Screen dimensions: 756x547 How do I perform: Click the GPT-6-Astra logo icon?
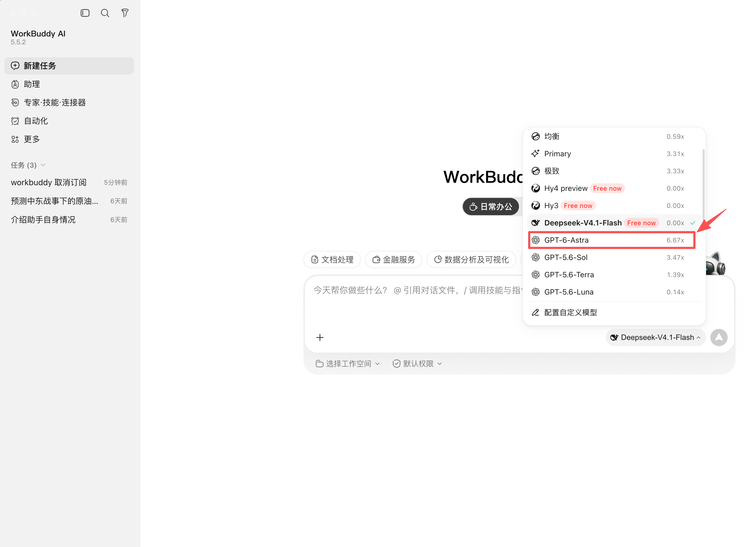coord(535,240)
